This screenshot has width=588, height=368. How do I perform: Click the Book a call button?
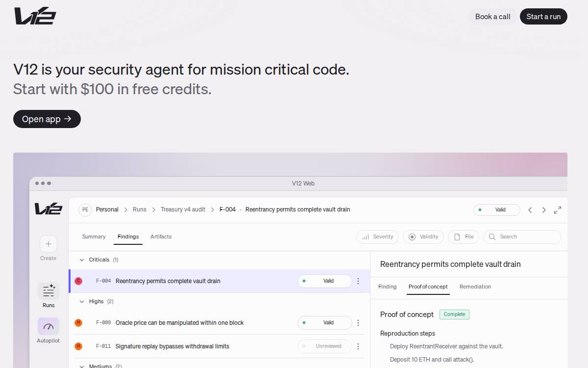(x=492, y=17)
